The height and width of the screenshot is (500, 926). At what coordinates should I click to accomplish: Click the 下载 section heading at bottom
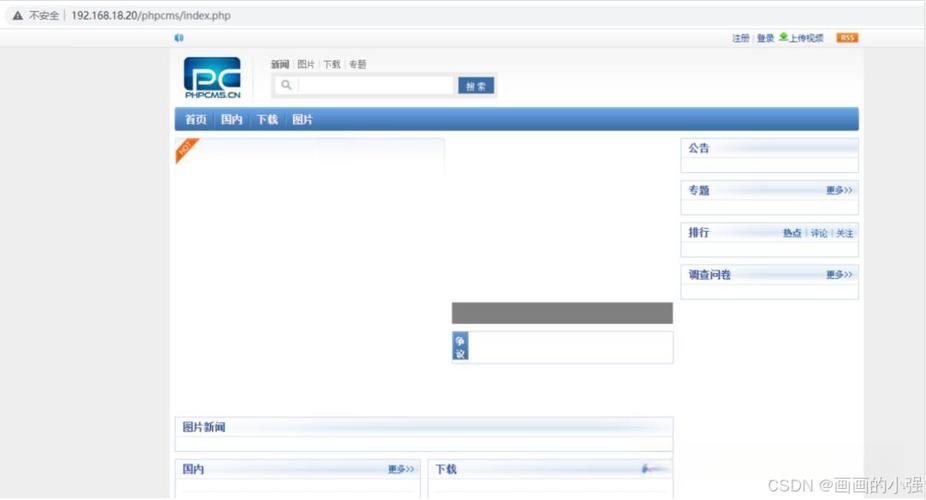(446, 469)
